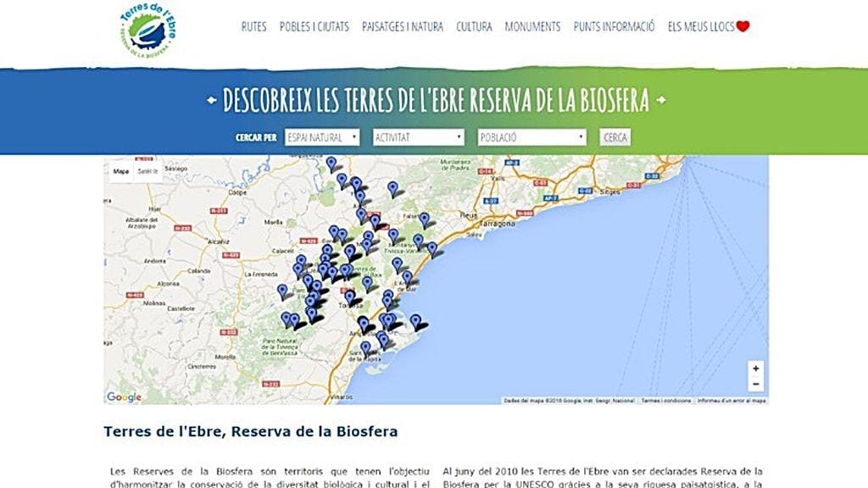Image resolution: width=868 pixels, height=488 pixels.
Task: Open the Cultura menu item
Action: pos(474,26)
